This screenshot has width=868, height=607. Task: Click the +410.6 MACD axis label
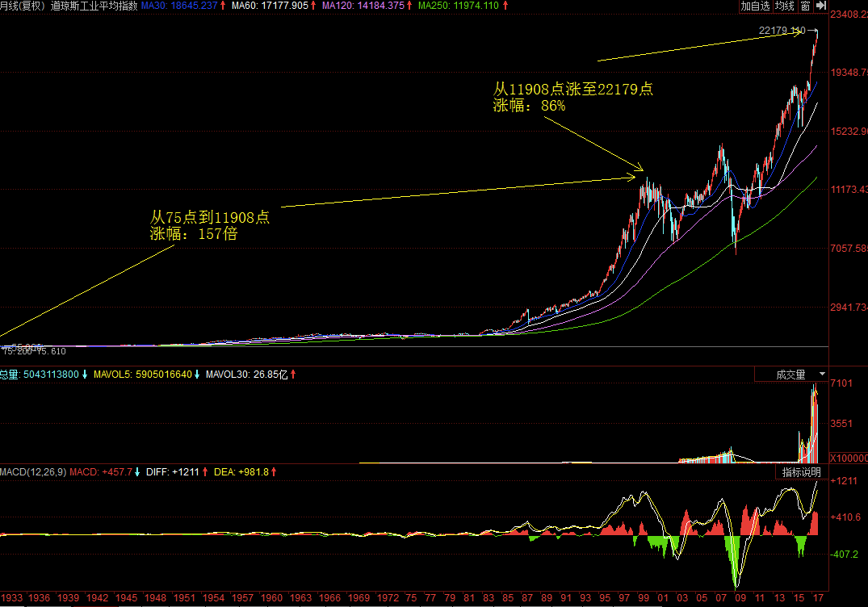tap(845, 517)
